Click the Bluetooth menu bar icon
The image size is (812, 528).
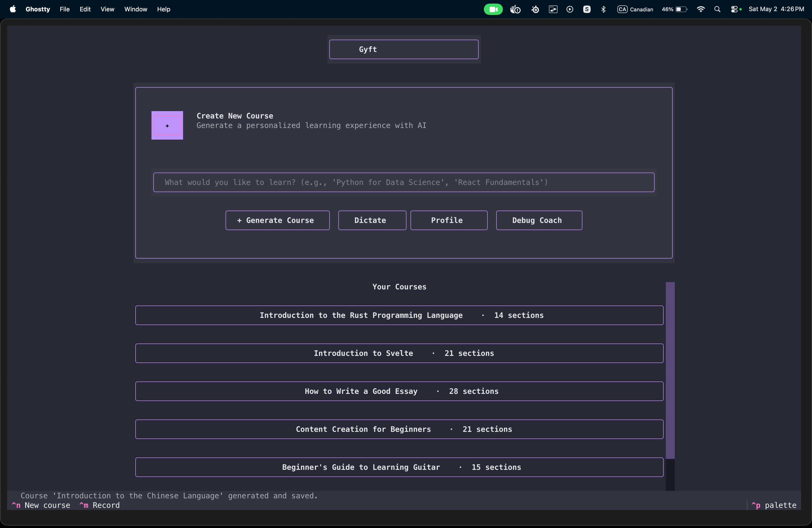click(603, 9)
